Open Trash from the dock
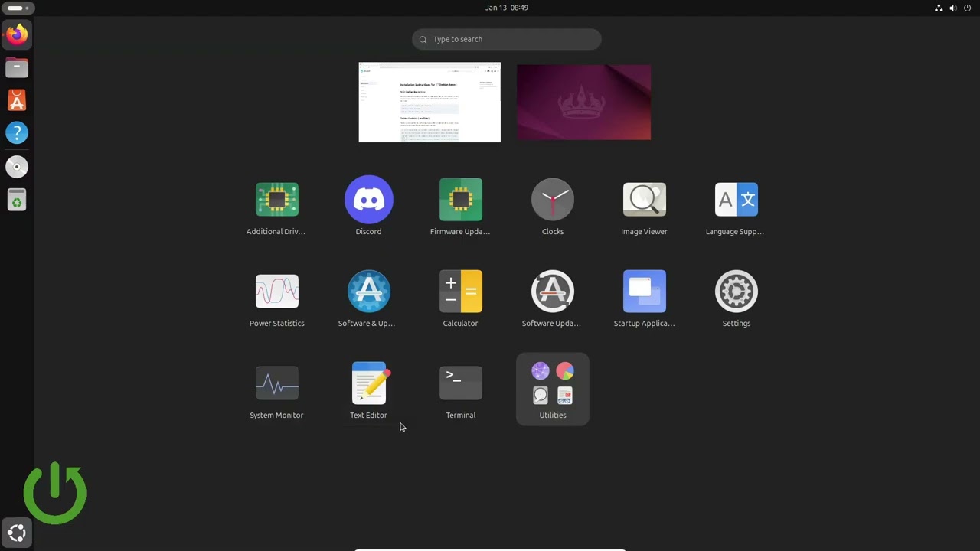Screen dimensions: 980x551 (17, 201)
